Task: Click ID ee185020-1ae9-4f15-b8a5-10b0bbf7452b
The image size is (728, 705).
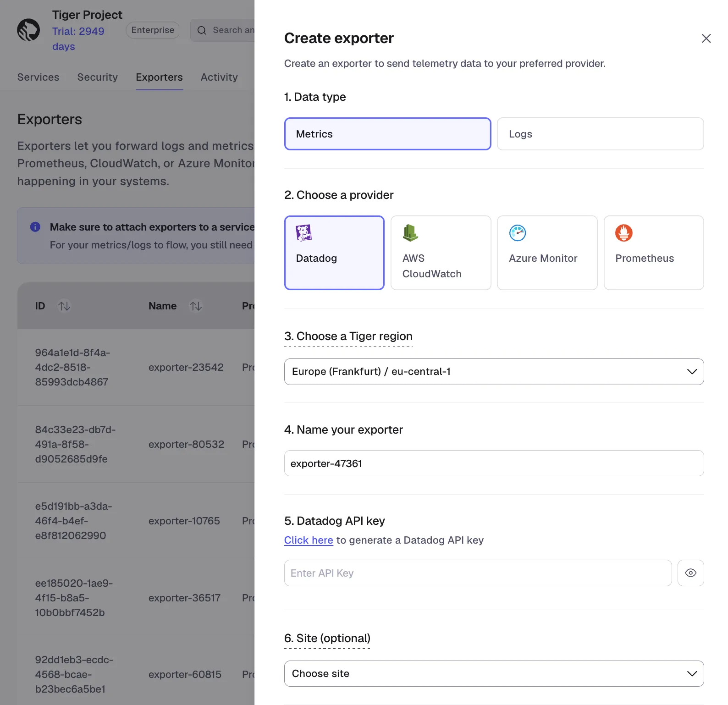Action: point(74,598)
